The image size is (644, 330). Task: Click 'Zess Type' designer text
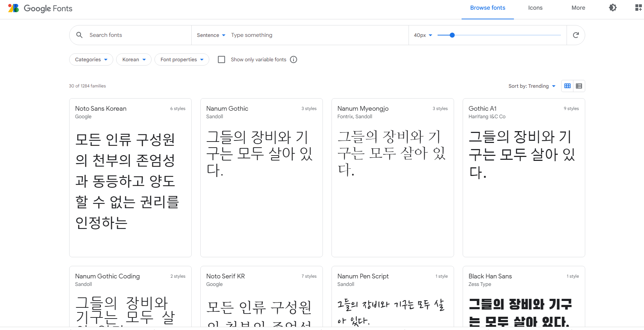(480, 284)
